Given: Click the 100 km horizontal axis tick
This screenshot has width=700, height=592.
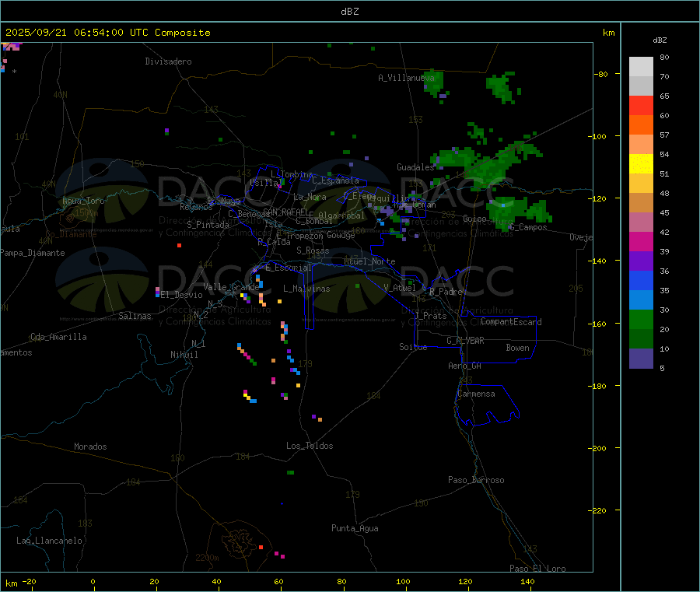Looking at the screenshot, I should click(403, 581).
